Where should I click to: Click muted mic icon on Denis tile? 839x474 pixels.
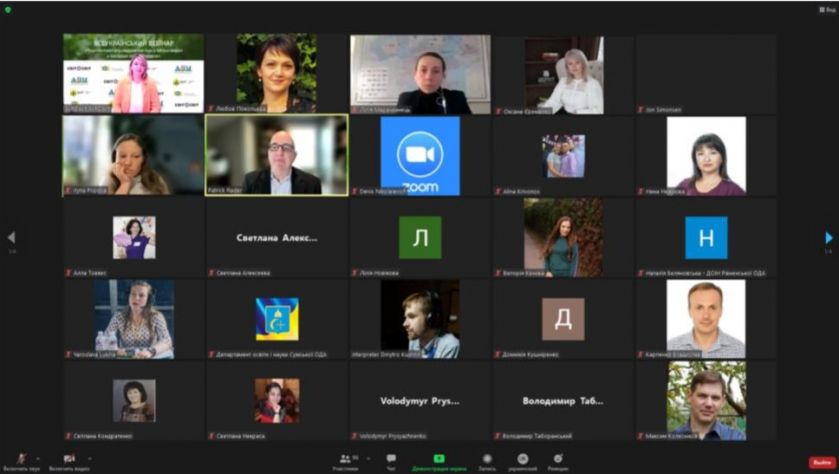pyautogui.click(x=355, y=191)
